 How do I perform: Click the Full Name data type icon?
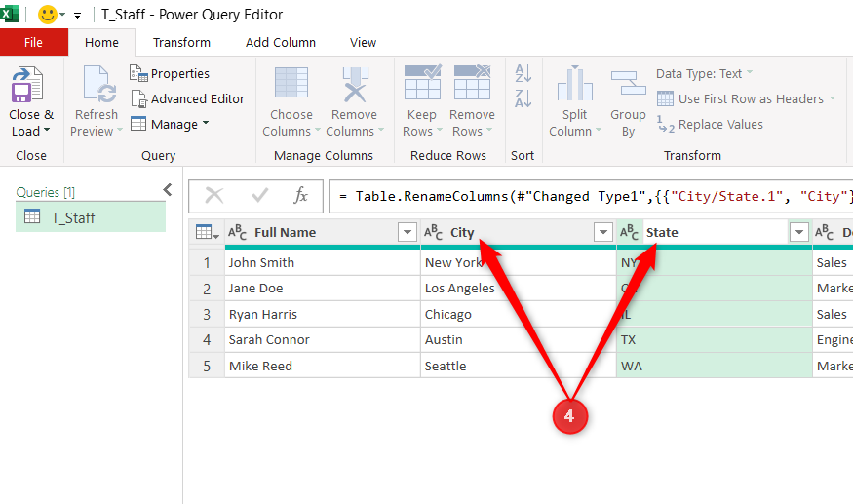[237, 232]
